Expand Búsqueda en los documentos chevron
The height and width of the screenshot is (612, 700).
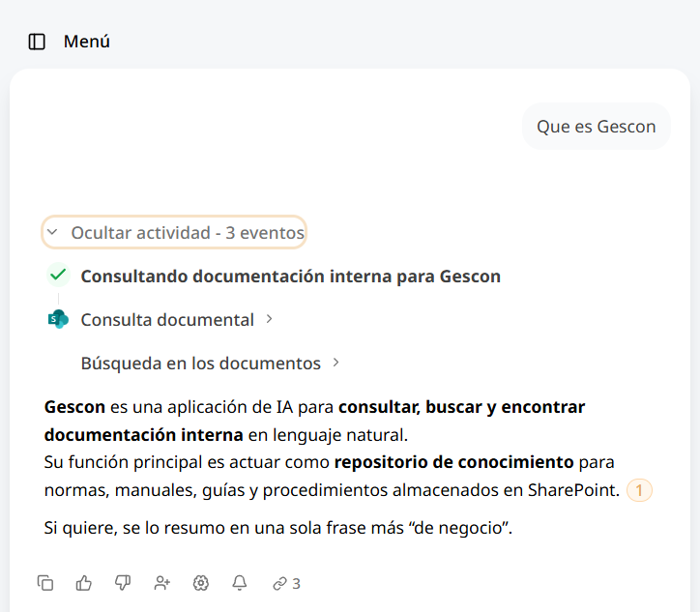point(335,363)
